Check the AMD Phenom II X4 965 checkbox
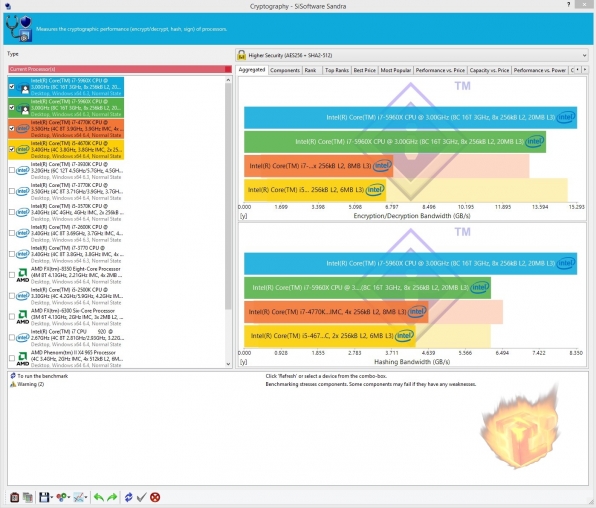Viewport: 596px width, 508px height. pos(12,358)
